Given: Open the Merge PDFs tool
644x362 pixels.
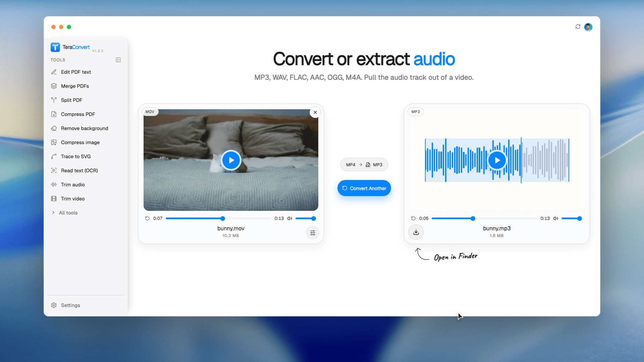Looking at the screenshot, I should click(75, 86).
